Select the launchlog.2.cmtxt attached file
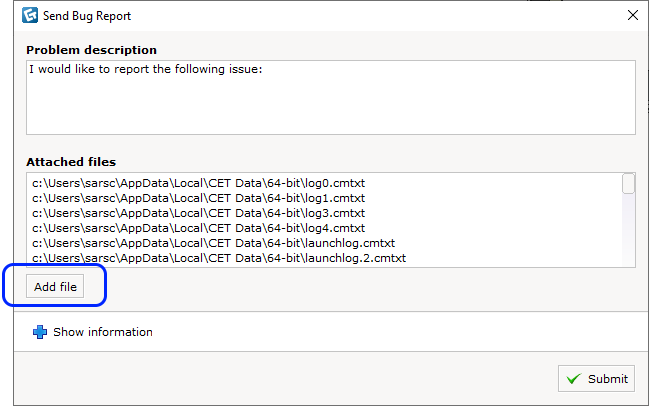The image size is (649, 406). click(219, 258)
